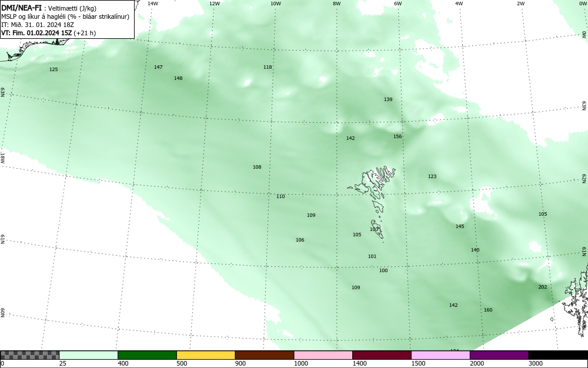Click the map value "103" by Suðuroy island
Viewport: 588px width, 368px height.
374,229
